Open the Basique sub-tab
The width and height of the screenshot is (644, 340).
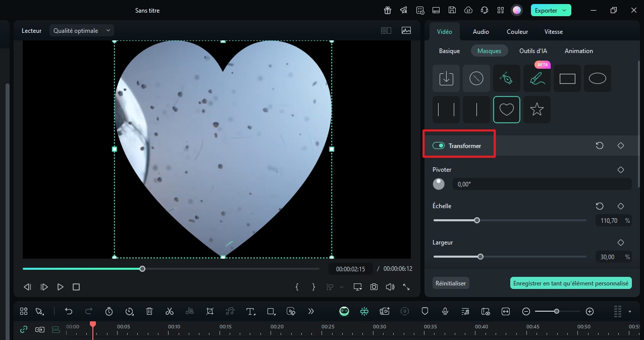(450, 51)
